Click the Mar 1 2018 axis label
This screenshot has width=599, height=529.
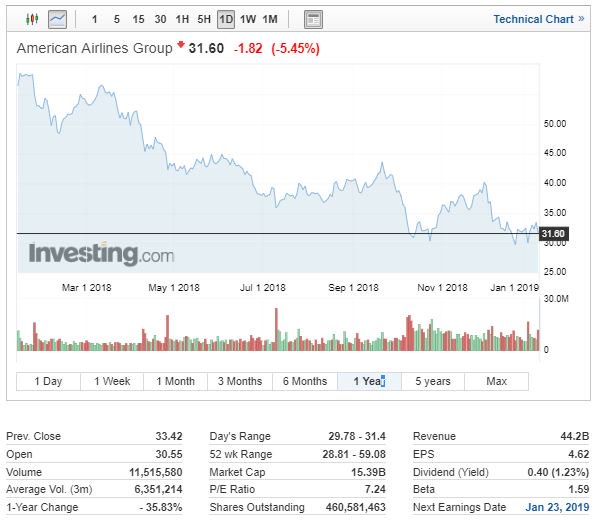pos(87,288)
